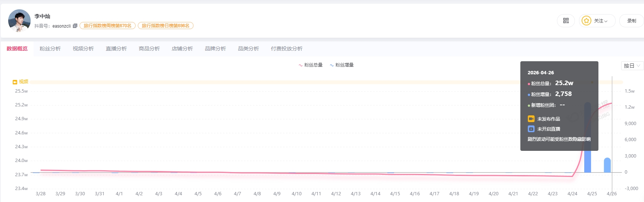The height and width of the screenshot is (202, 644).
Task: Click the 旅行指数榜周榜第670名 badge
Action: [x=108, y=26]
